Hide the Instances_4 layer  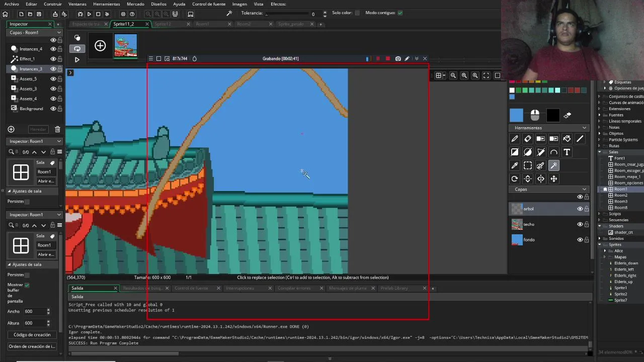coord(53,49)
